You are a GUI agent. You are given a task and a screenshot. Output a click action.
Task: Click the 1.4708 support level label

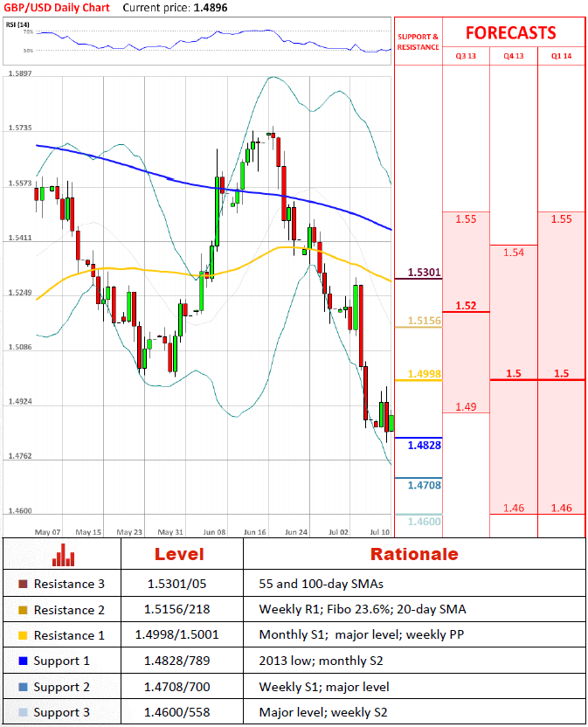pos(424,486)
